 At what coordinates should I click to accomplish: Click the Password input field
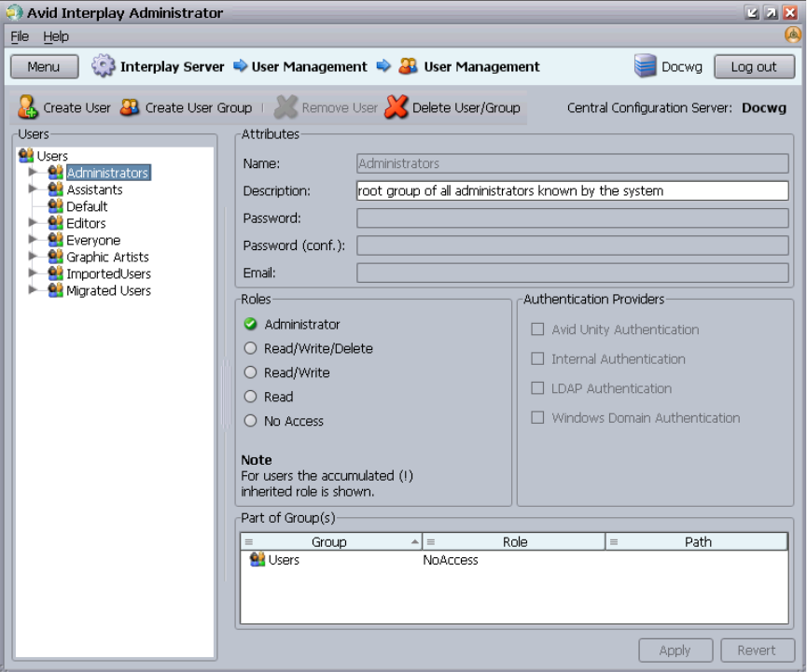coord(572,217)
